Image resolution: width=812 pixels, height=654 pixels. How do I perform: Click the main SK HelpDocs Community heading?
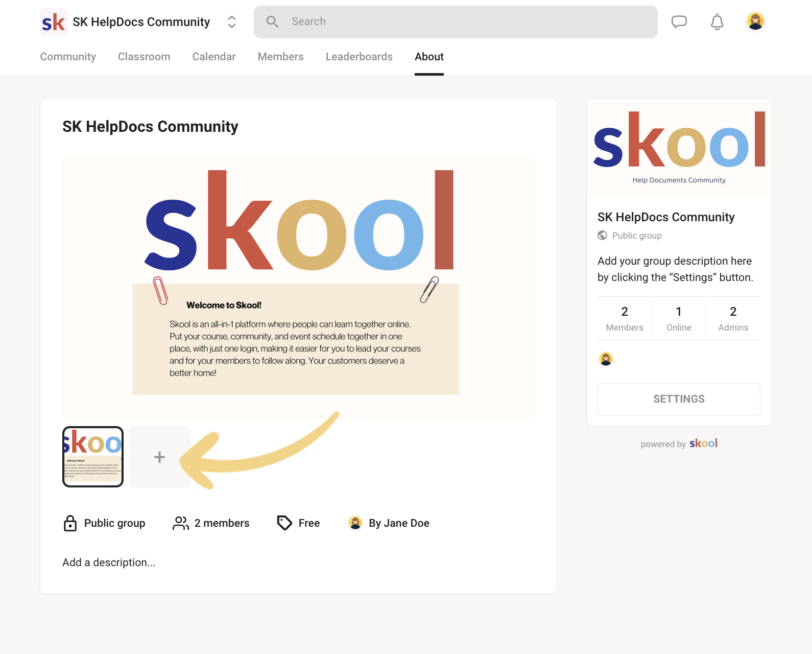point(150,127)
